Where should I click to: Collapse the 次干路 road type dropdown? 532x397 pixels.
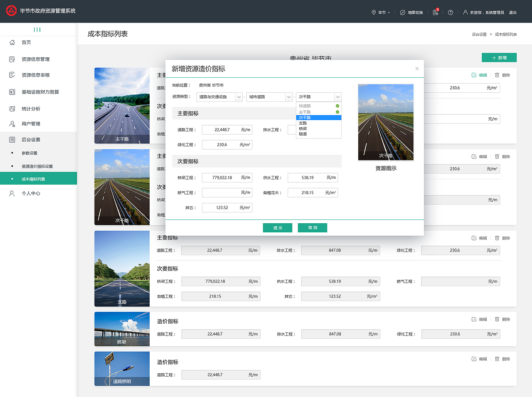pyautogui.click(x=319, y=97)
